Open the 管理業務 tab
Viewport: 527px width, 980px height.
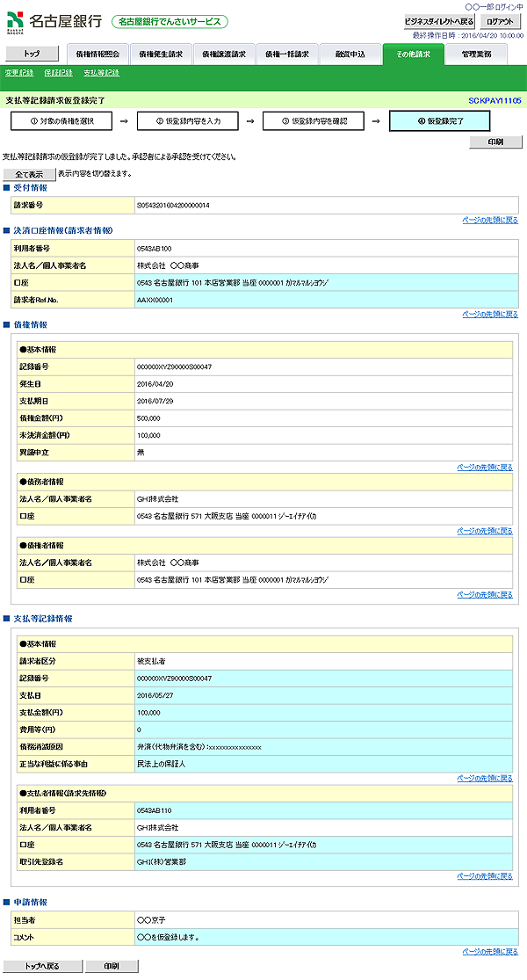(476, 54)
